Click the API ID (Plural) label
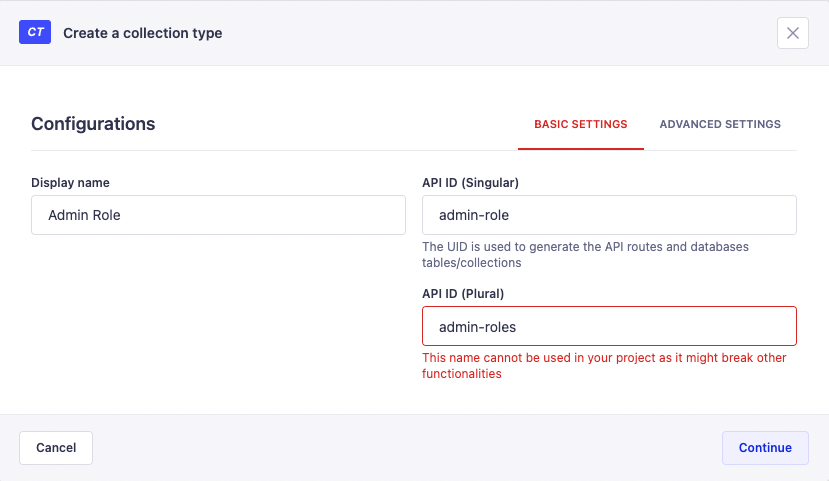829x481 pixels. point(463,294)
